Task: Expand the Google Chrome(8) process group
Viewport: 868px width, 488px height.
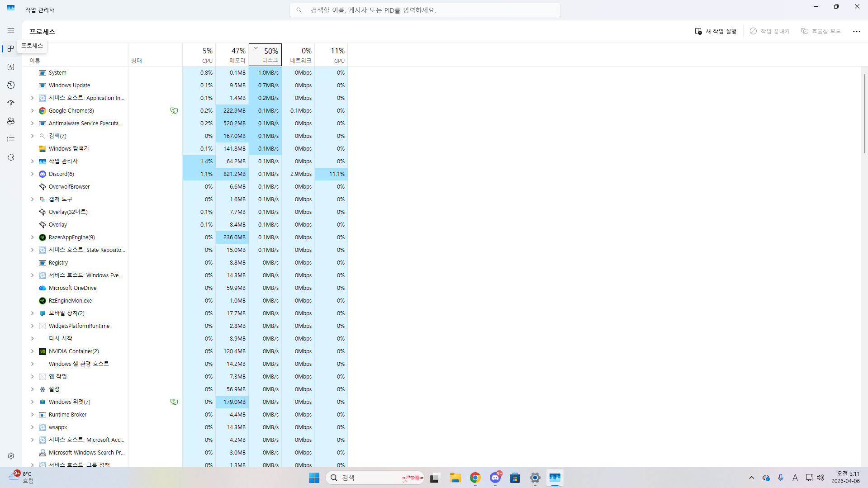Action: tap(32, 111)
